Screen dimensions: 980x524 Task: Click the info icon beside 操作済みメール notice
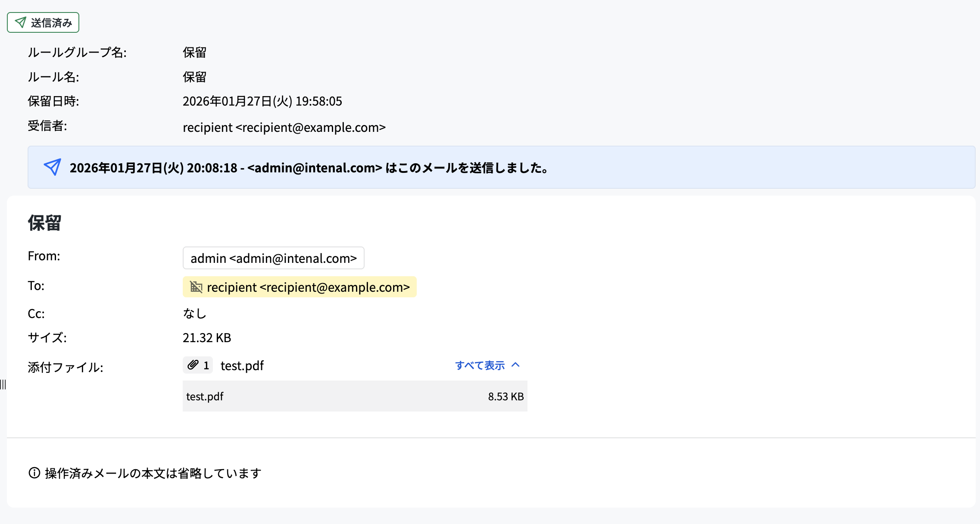pos(34,473)
